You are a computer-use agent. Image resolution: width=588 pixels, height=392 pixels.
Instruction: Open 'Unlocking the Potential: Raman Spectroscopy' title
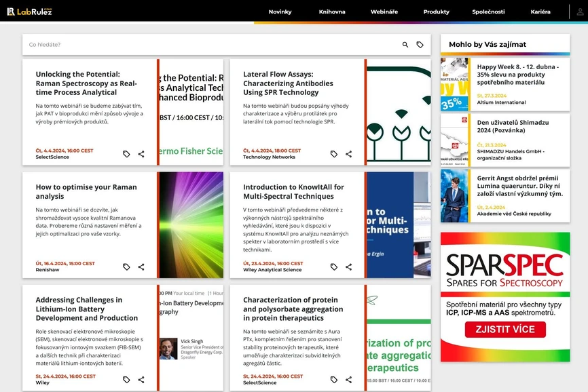click(x=86, y=83)
